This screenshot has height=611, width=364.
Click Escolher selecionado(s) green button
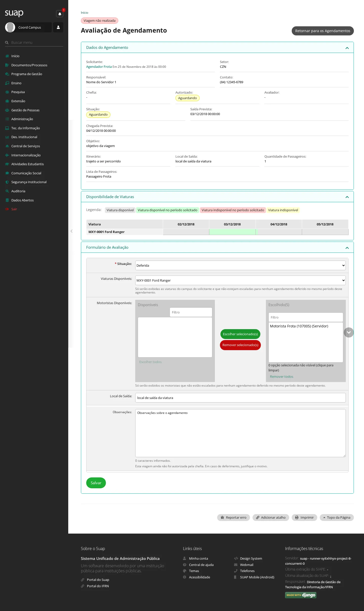240,334
